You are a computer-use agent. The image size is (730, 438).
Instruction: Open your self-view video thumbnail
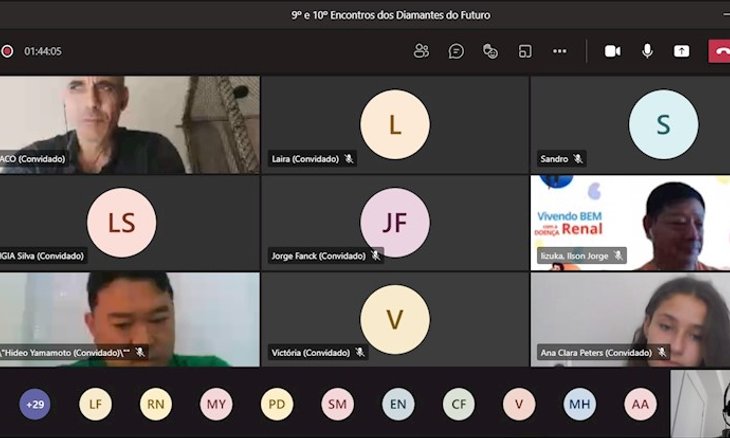(700, 404)
